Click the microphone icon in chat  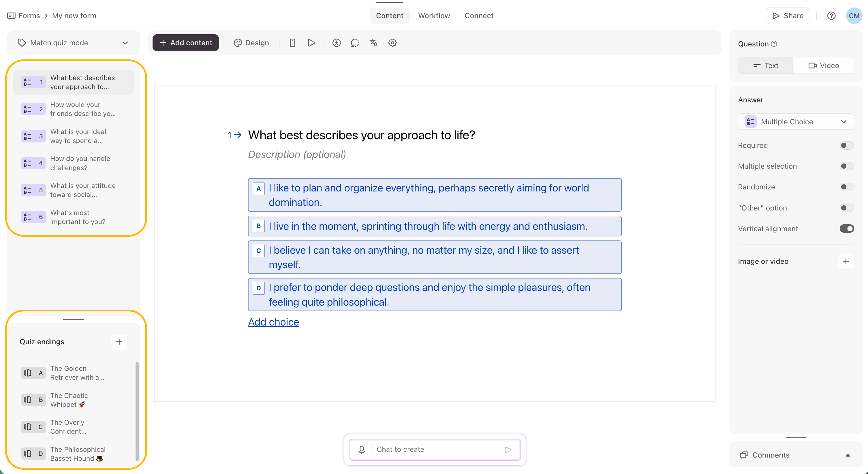coord(362,449)
